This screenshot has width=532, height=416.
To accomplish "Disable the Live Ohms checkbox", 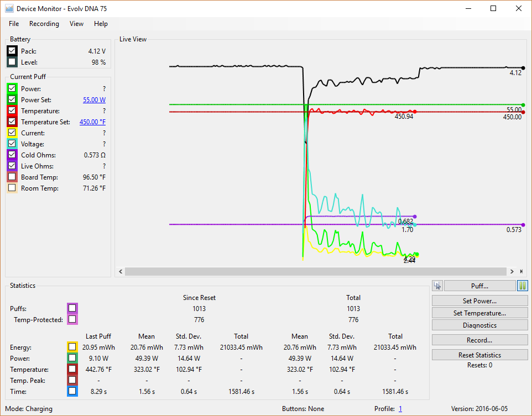I will [12, 166].
